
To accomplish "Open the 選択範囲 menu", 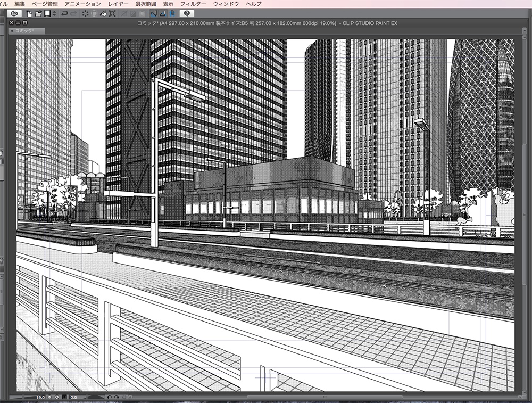I will 146,4.
